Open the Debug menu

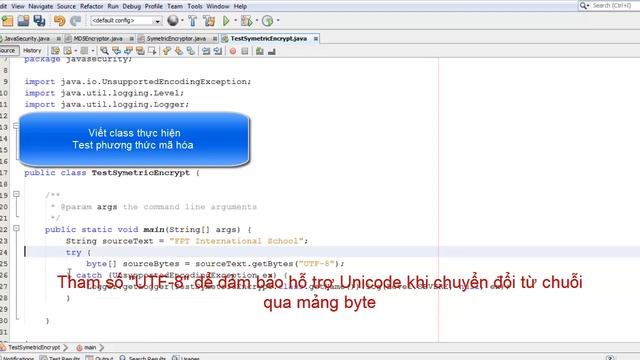131,6
